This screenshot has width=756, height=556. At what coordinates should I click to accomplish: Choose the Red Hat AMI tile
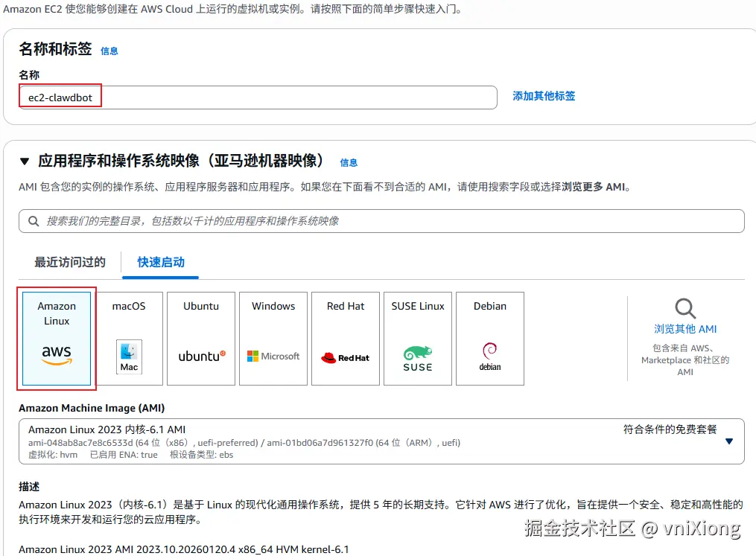pyautogui.click(x=346, y=338)
